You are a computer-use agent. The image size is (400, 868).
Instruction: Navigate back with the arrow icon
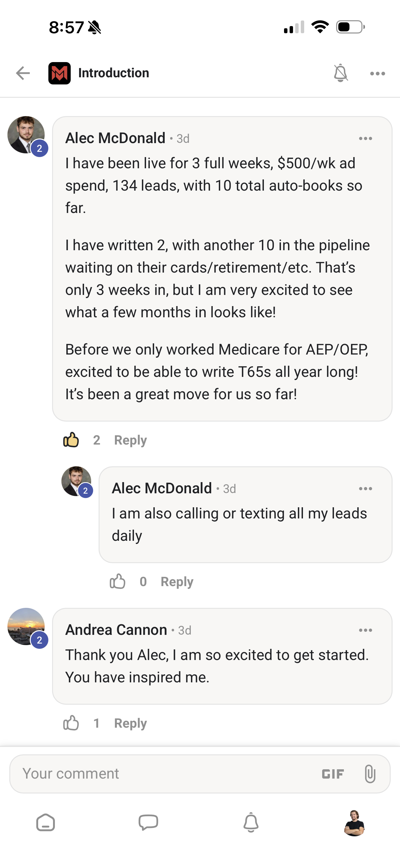pyautogui.click(x=23, y=73)
